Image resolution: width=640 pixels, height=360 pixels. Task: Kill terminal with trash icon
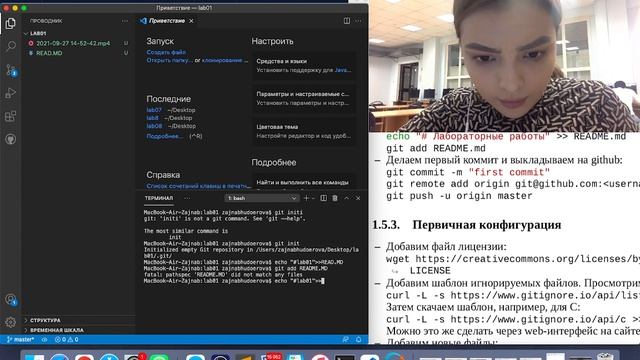335,198
